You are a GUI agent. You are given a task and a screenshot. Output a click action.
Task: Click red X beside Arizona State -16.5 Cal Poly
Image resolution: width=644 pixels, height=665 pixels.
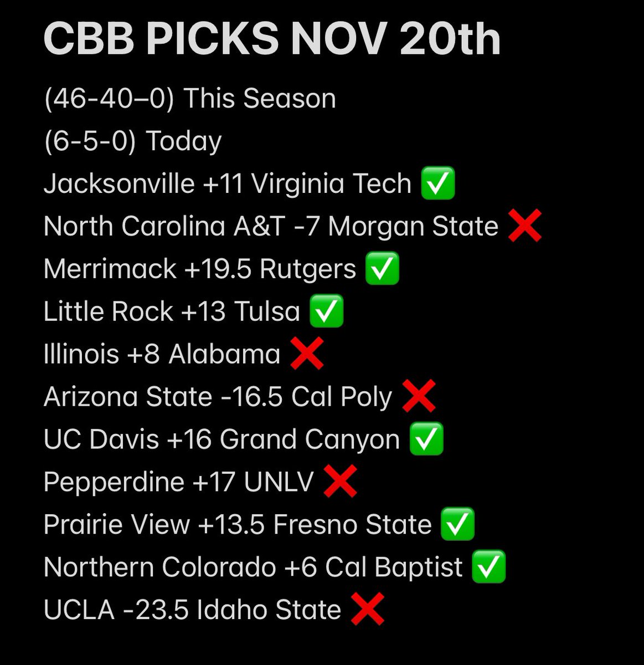419,397
